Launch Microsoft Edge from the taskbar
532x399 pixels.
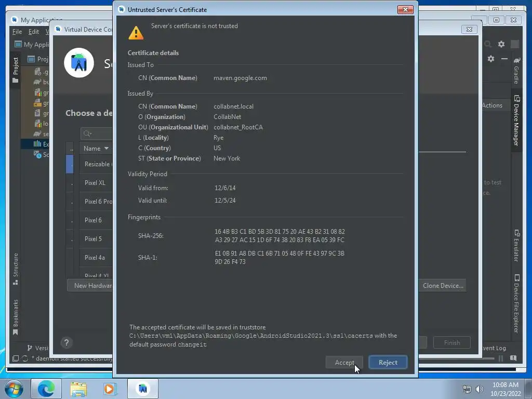point(46,389)
